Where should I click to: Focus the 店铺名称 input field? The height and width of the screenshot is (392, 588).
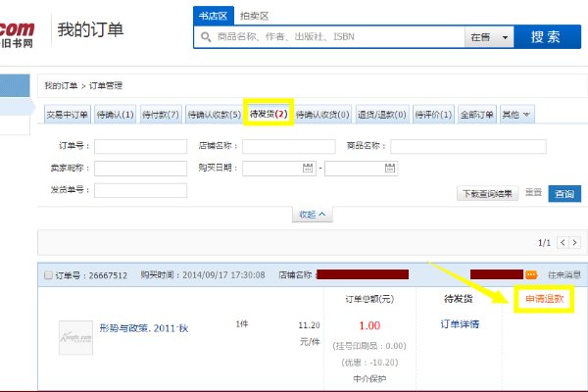[x=289, y=146]
